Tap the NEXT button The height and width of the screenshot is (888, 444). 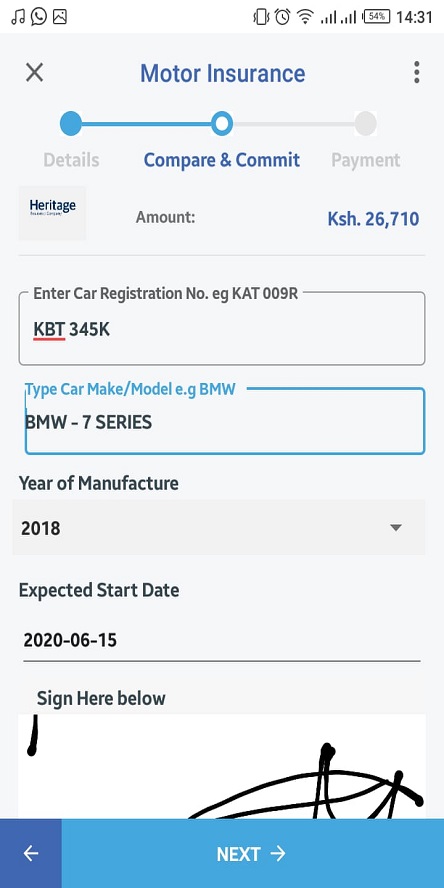point(253,853)
